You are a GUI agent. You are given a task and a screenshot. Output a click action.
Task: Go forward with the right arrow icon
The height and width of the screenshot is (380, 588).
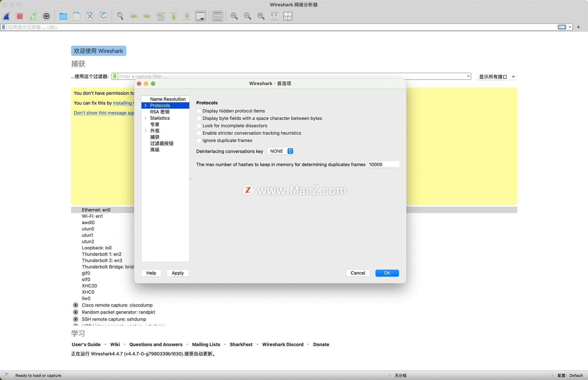point(147,16)
